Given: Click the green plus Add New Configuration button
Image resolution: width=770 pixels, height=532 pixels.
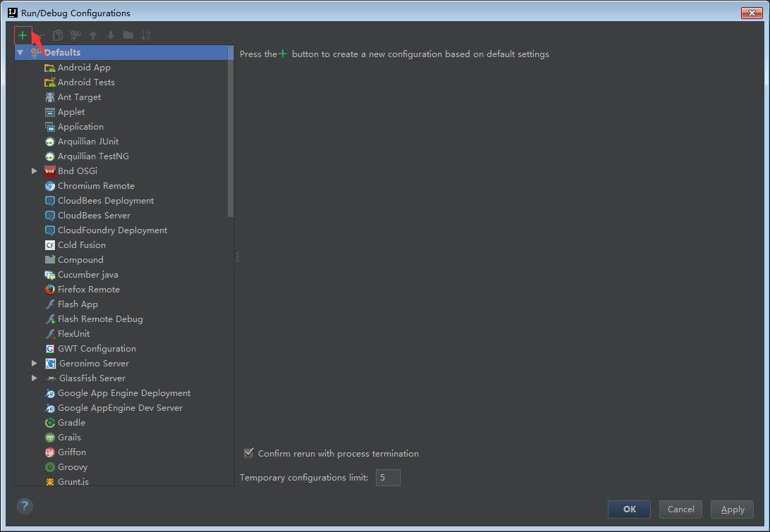Looking at the screenshot, I should pos(23,35).
